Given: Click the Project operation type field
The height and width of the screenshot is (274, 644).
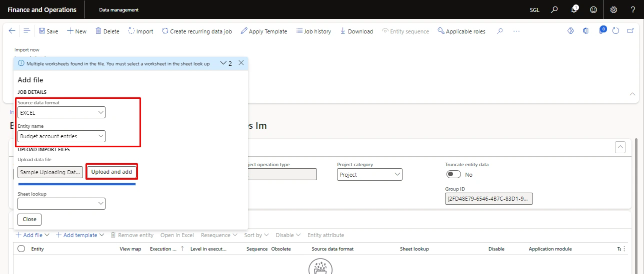Looking at the screenshot, I should click(282, 174).
